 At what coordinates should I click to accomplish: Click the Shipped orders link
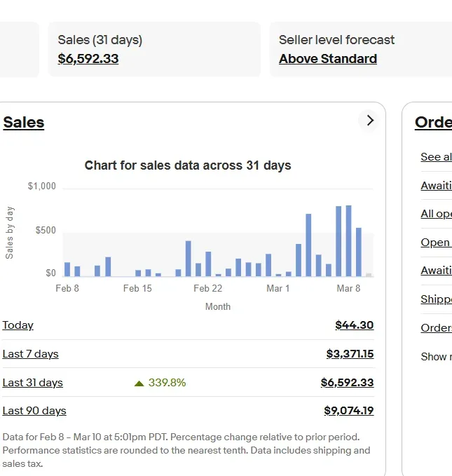[x=436, y=299]
